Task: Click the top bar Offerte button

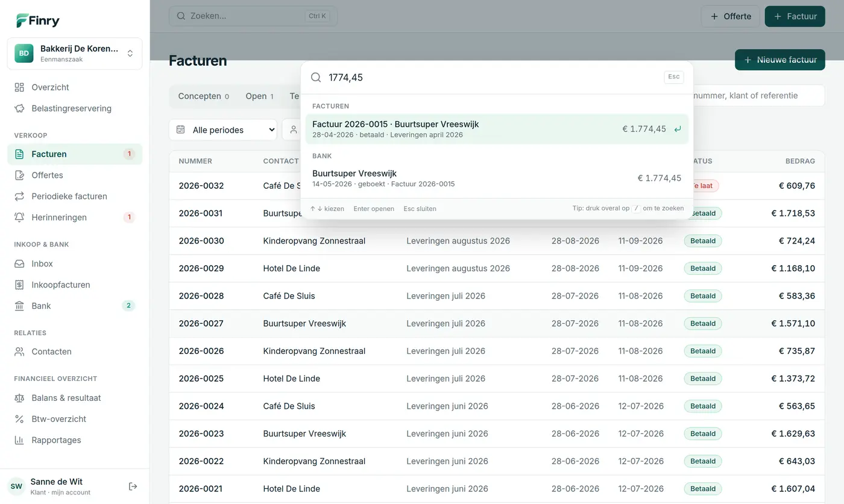Action: point(731,16)
